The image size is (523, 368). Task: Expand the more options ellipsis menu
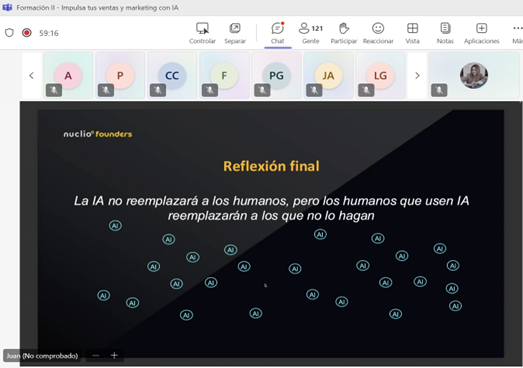517,29
